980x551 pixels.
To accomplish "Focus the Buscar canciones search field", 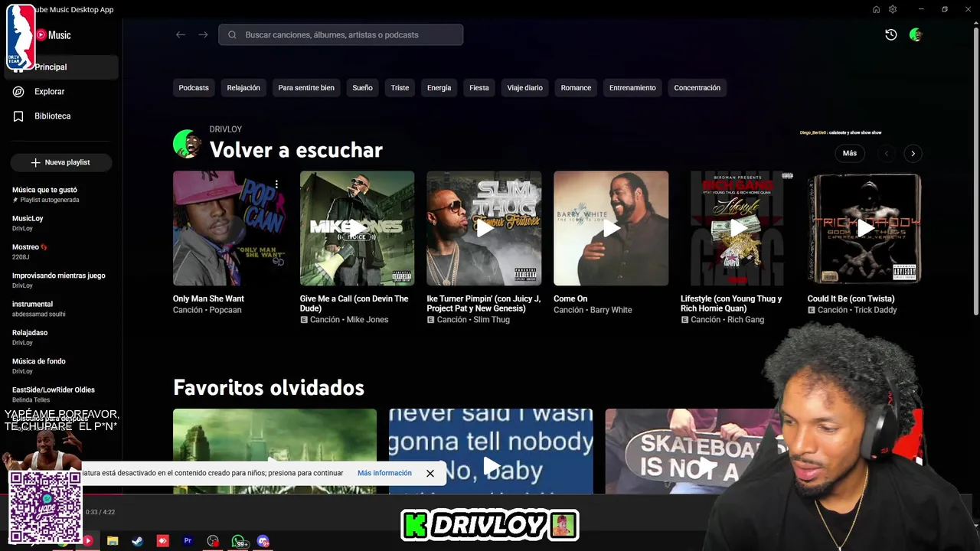I will click(341, 34).
